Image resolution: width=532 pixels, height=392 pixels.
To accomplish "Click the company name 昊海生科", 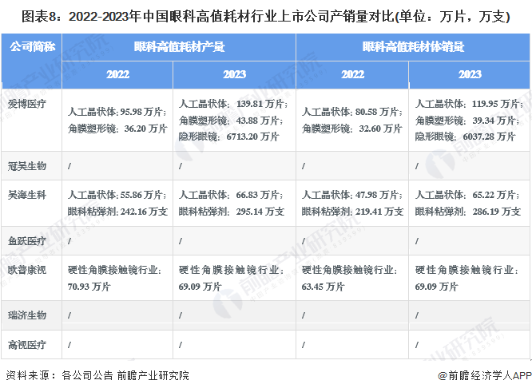I will coord(27,195).
